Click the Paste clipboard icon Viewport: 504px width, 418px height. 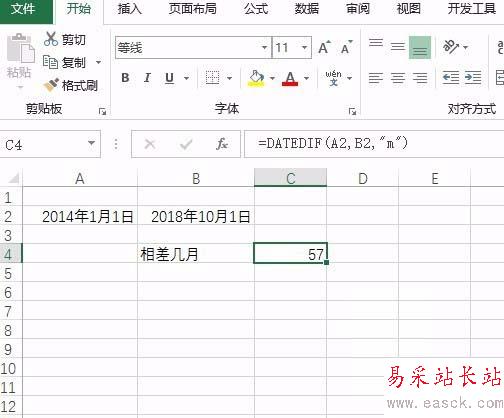(21, 48)
